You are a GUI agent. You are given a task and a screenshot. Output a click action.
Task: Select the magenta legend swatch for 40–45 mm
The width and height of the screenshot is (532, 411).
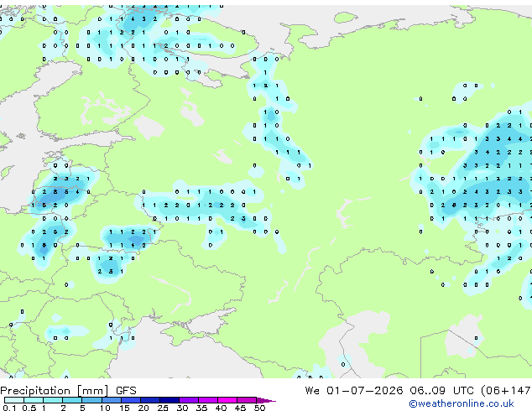(227, 400)
